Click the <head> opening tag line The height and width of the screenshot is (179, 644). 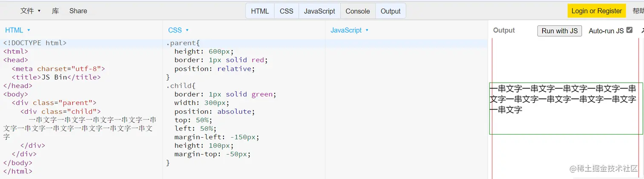click(x=16, y=60)
